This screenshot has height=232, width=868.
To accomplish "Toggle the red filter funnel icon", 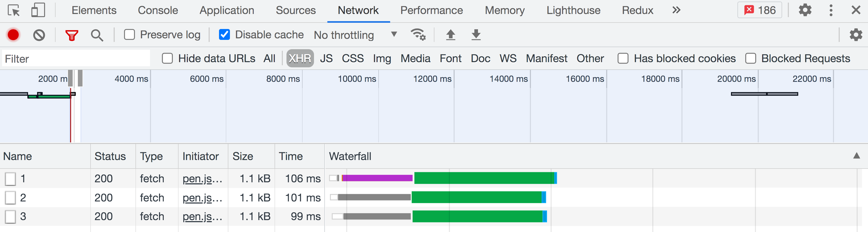I will click(x=71, y=35).
